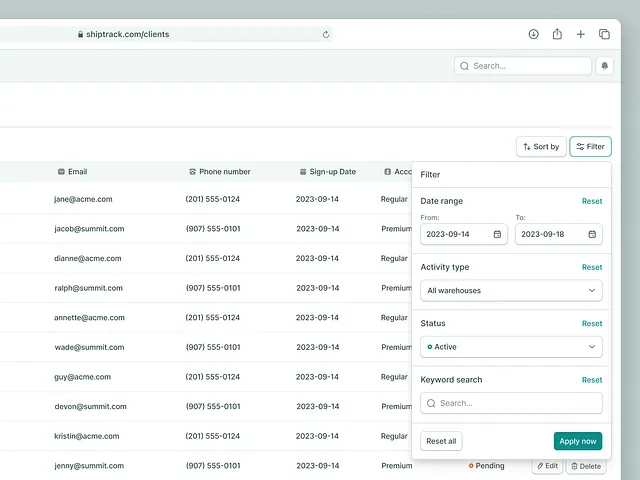
Task: Expand the Activity type dropdown
Action: click(x=511, y=291)
